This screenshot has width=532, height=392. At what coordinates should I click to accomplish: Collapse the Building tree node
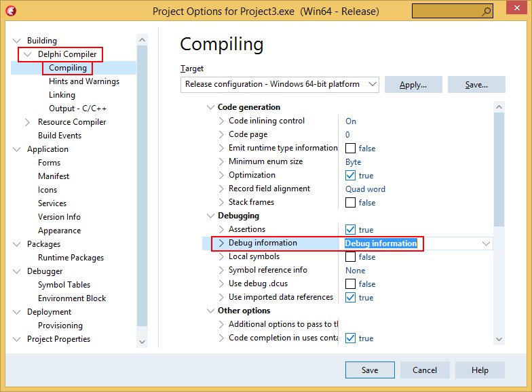click(x=16, y=41)
